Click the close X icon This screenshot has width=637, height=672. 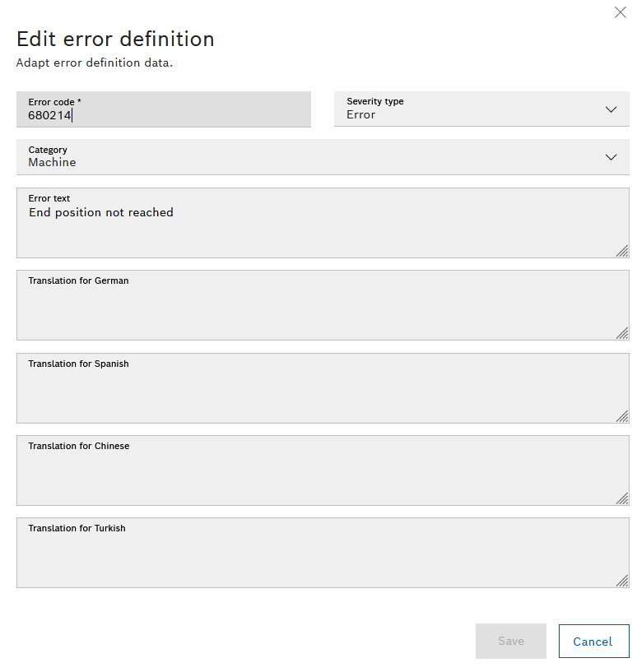(x=620, y=12)
